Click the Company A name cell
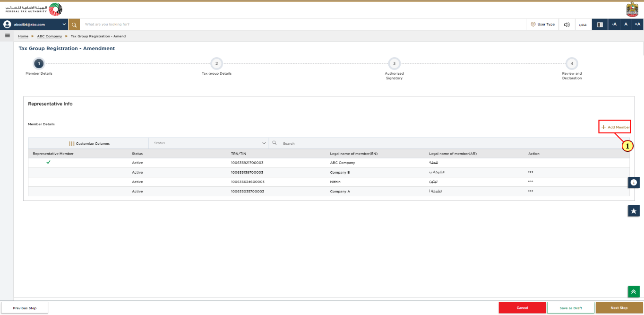Screen dimensions: 644x315 pos(340,191)
